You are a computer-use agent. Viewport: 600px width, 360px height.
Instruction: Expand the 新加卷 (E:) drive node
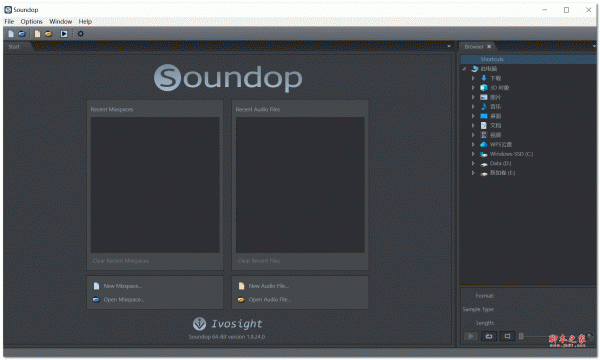[x=473, y=173]
